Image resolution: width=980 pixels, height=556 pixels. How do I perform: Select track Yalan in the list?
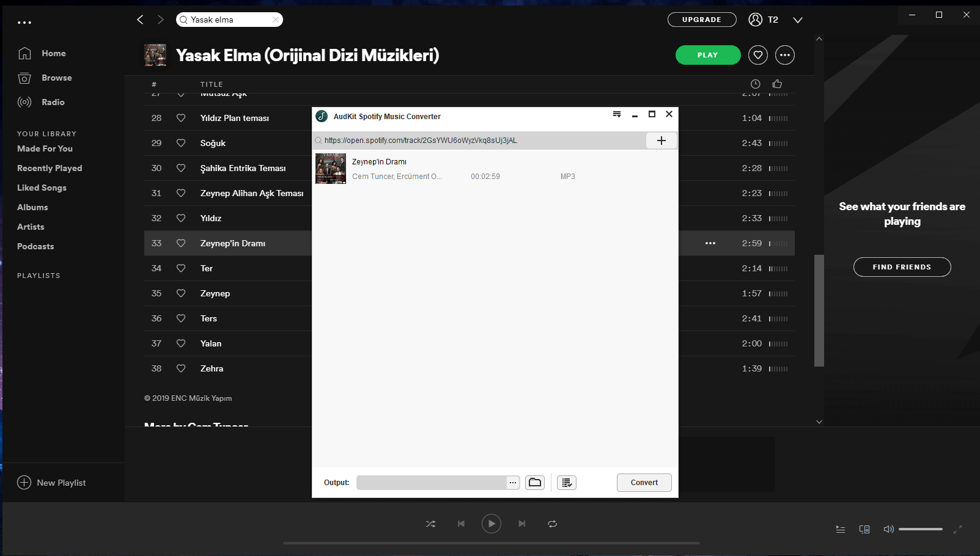tap(211, 343)
